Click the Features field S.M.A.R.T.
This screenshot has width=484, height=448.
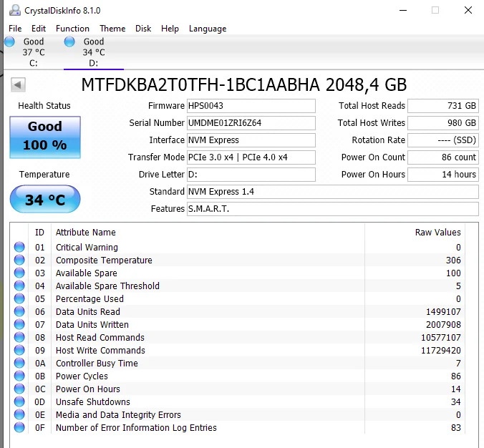click(x=333, y=209)
